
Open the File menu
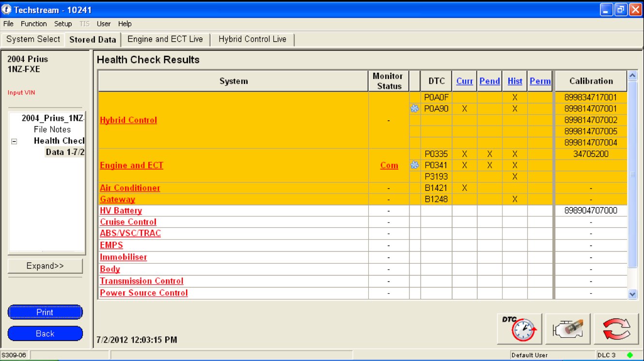pyautogui.click(x=8, y=24)
